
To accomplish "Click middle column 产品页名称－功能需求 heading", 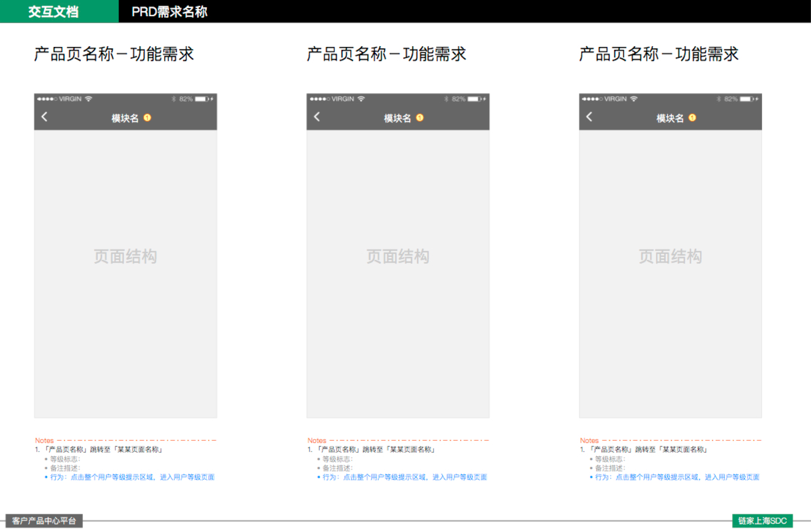I will (x=386, y=54).
